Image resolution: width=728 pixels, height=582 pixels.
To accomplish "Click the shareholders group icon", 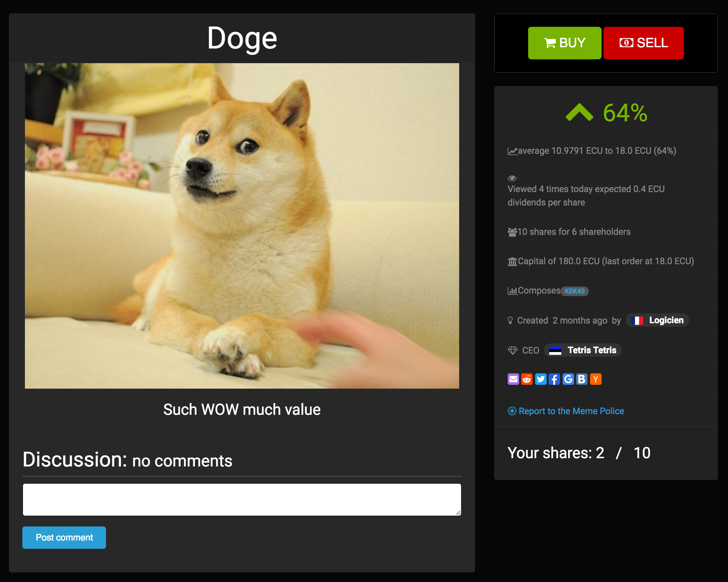I will (512, 232).
